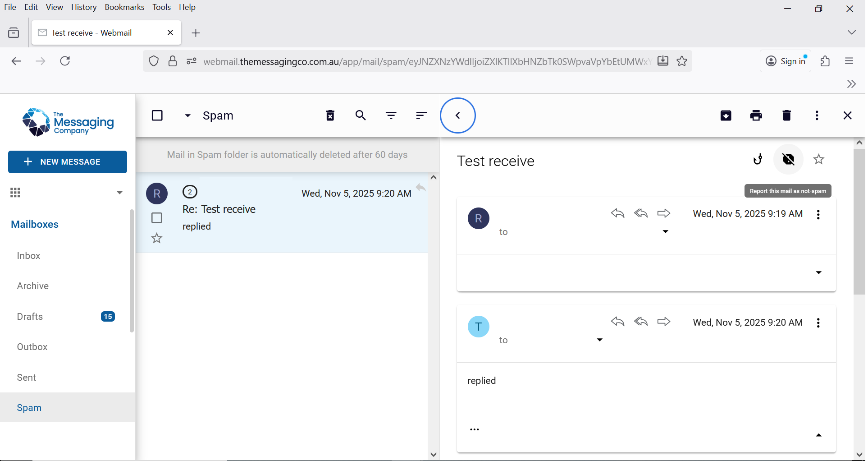Collapse the 9:20 AM message body
Screen dimensions: 868x461
point(819,435)
